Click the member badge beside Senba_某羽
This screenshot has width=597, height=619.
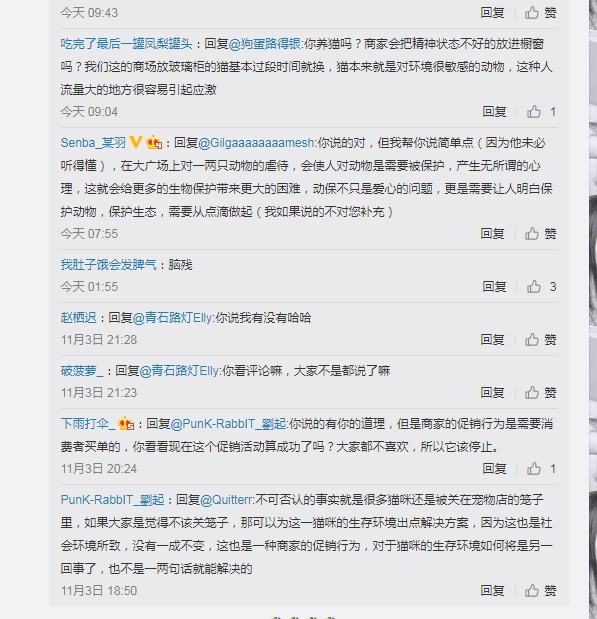[154, 142]
